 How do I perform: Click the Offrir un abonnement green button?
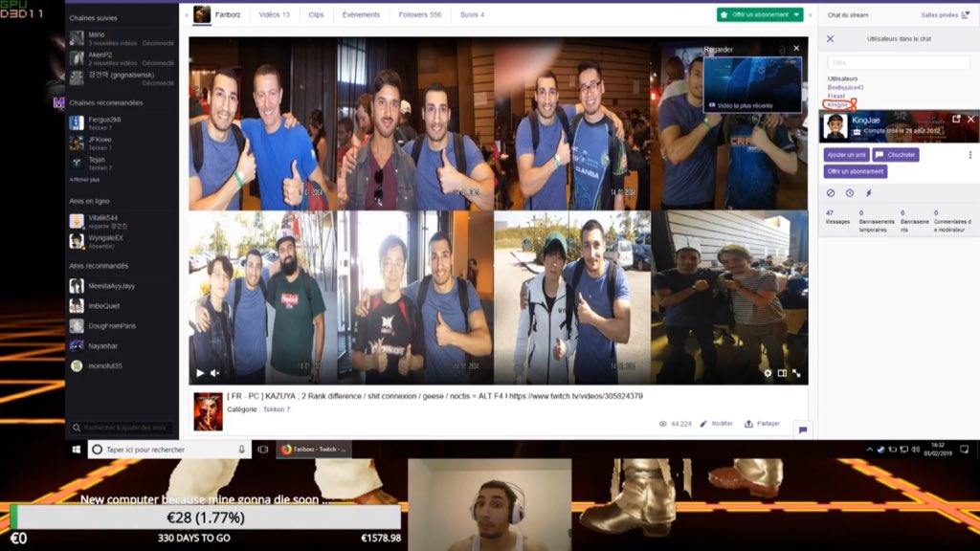(754, 14)
